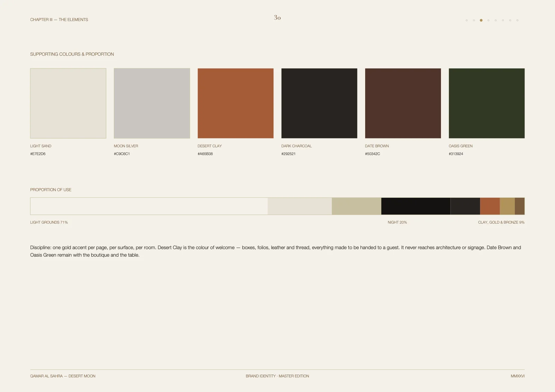Select hex code #292521

tap(289, 154)
